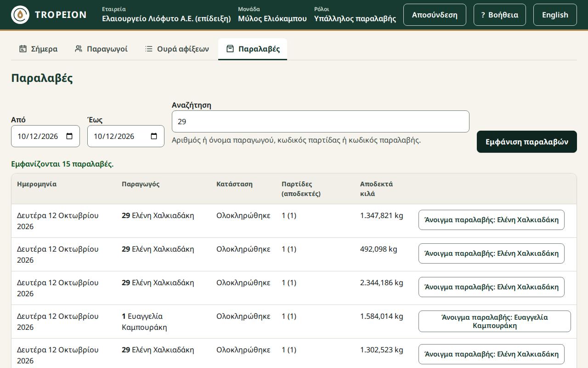This screenshot has width=588, height=368.
Task: Click Εμφανίζονται 15 παραλαβές status text
Action: pos(62,164)
